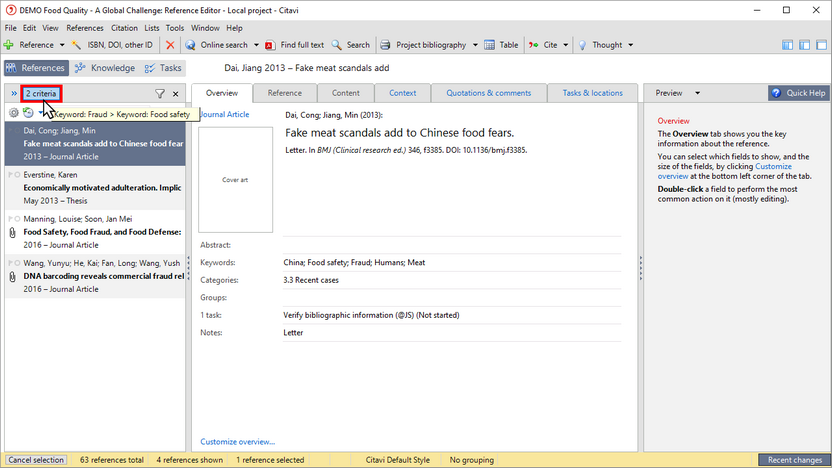Screen dimensions: 832x468
Task: Switch to the Context tab
Action: click(x=403, y=93)
